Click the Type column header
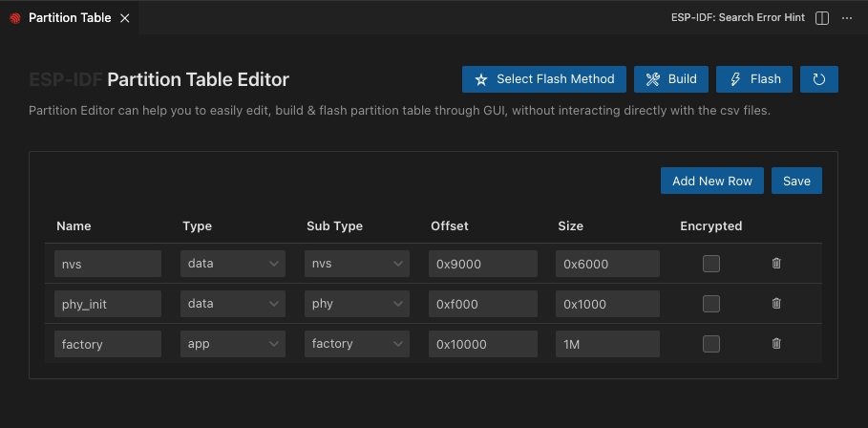 pos(197,225)
